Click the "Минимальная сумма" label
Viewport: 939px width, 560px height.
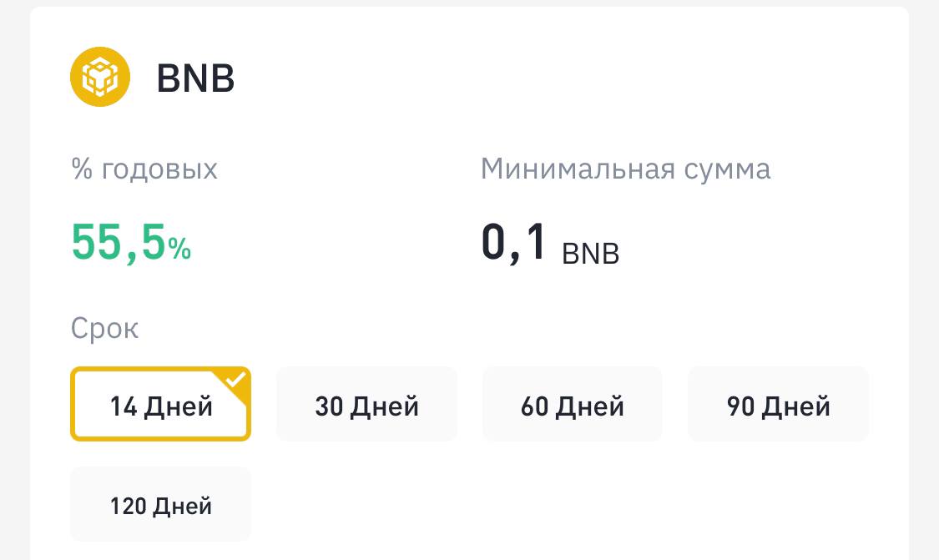pos(625,169)
